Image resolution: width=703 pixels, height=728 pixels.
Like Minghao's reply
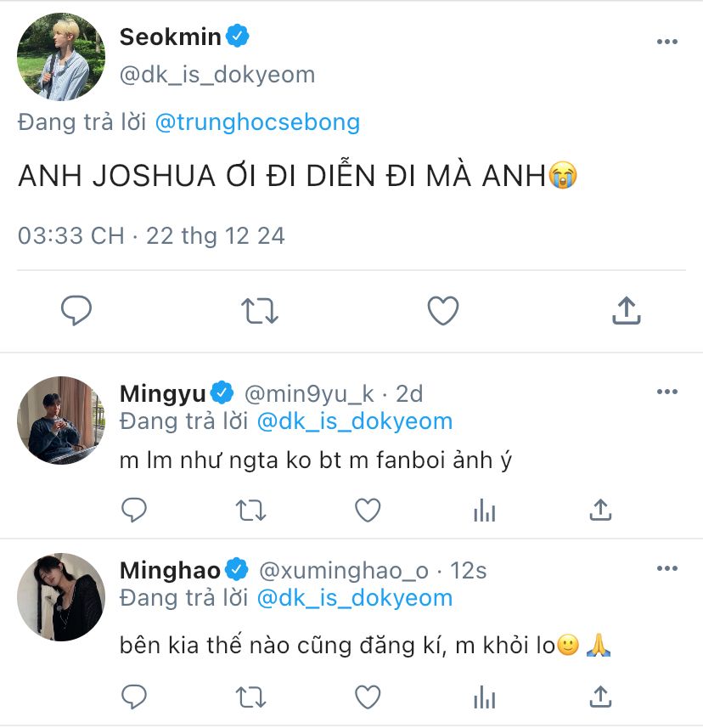tap(367, 697)
